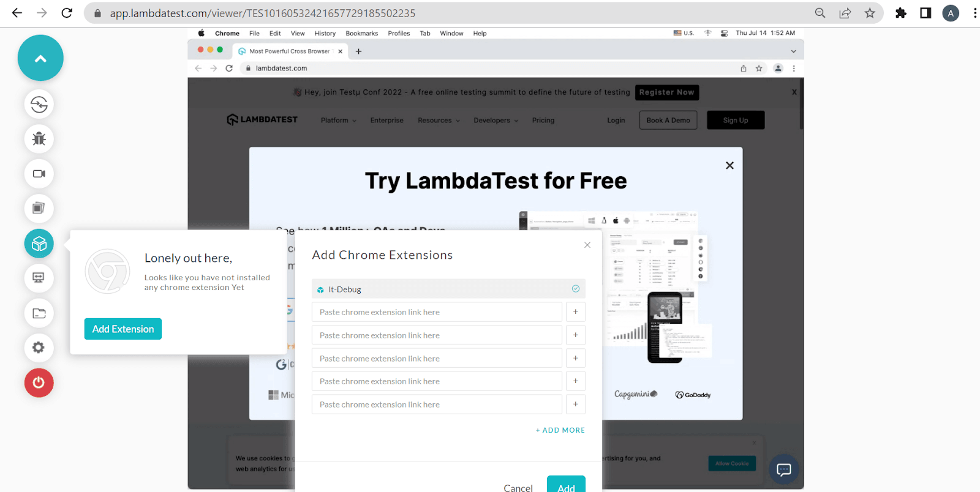
Task: Click plus button beside second link field
Action: (x=576, y=335)
